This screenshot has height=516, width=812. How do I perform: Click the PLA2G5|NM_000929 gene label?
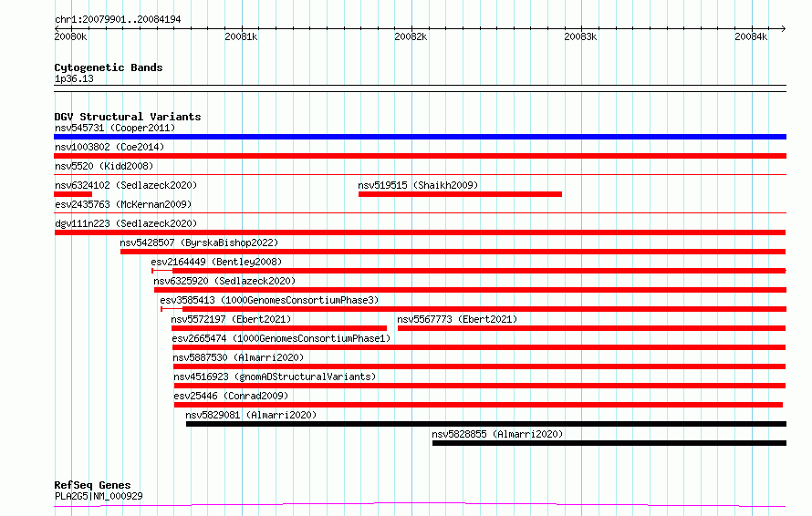pyautogui.click(x=99, y=496)
